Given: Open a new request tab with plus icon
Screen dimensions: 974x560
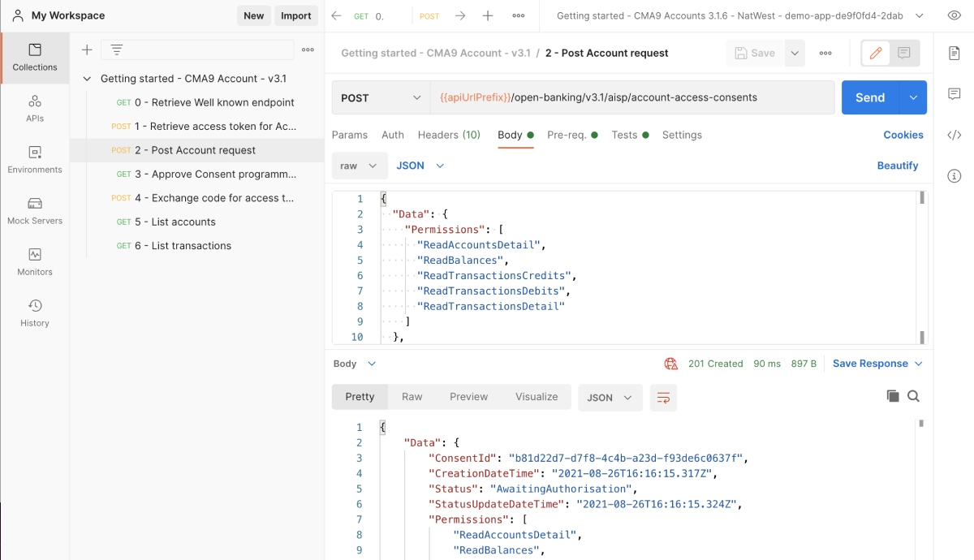Looking at the screenshot, I should 488,15.
